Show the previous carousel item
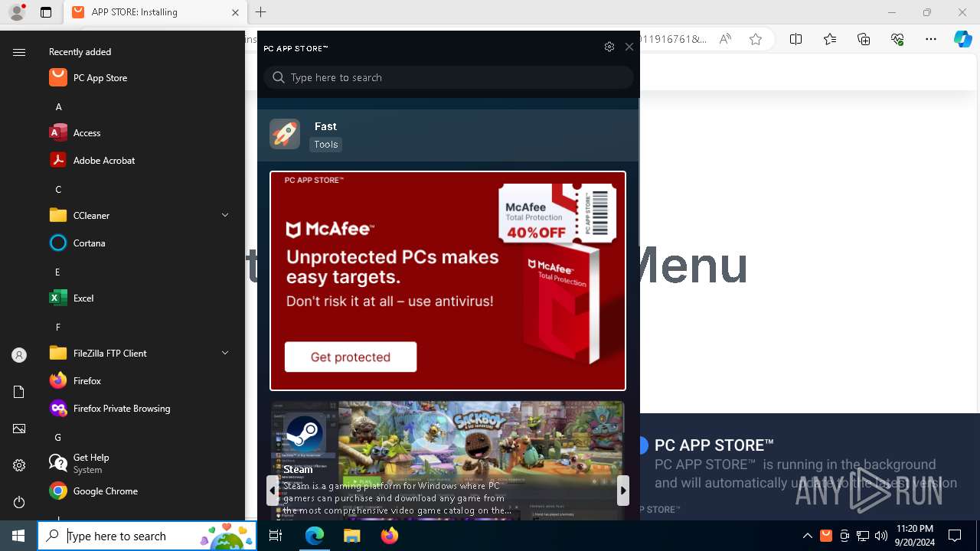The width and height of the screenshot is (980, 551). click(273, 491)
